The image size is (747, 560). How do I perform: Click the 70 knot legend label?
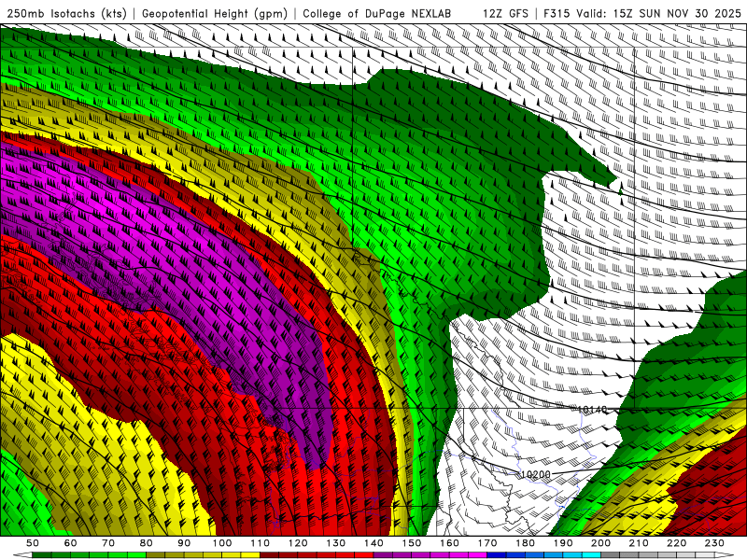tap(108, 543)
